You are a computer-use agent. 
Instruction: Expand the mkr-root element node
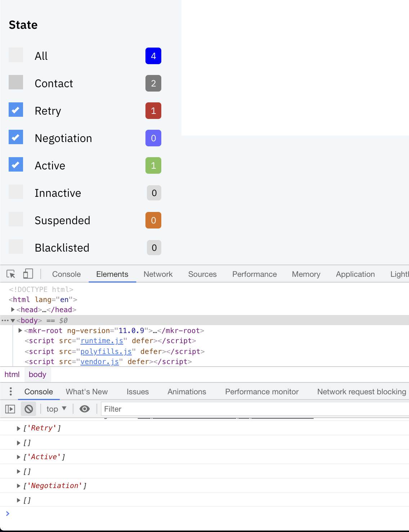click(x=21, y=331)
